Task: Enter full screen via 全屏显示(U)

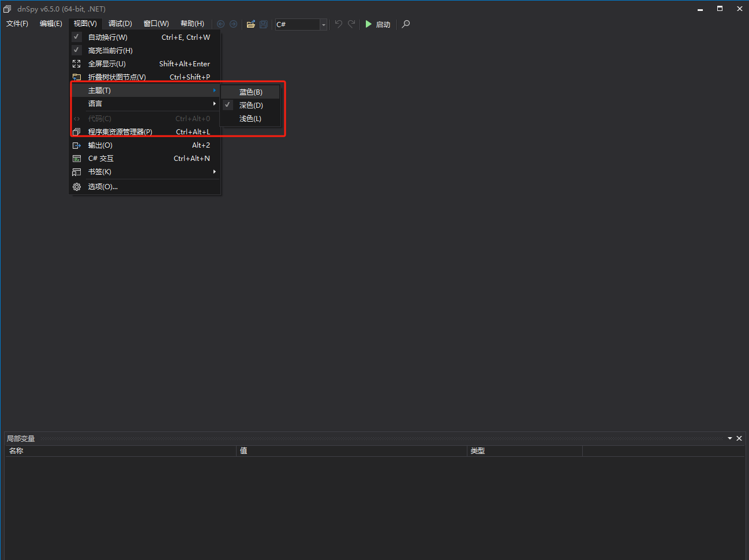Action: pos(145,64)
